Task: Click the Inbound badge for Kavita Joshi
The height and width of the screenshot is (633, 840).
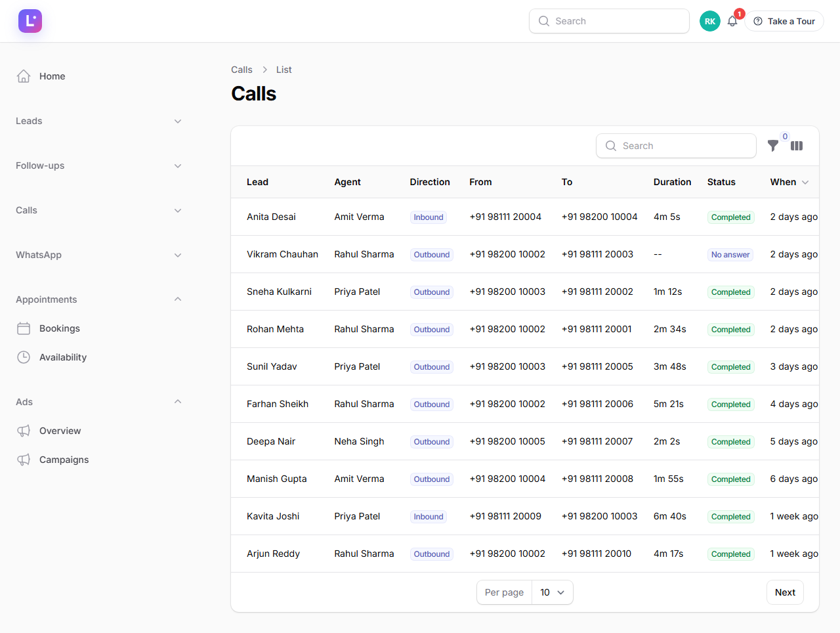Action: pos(429,517)
